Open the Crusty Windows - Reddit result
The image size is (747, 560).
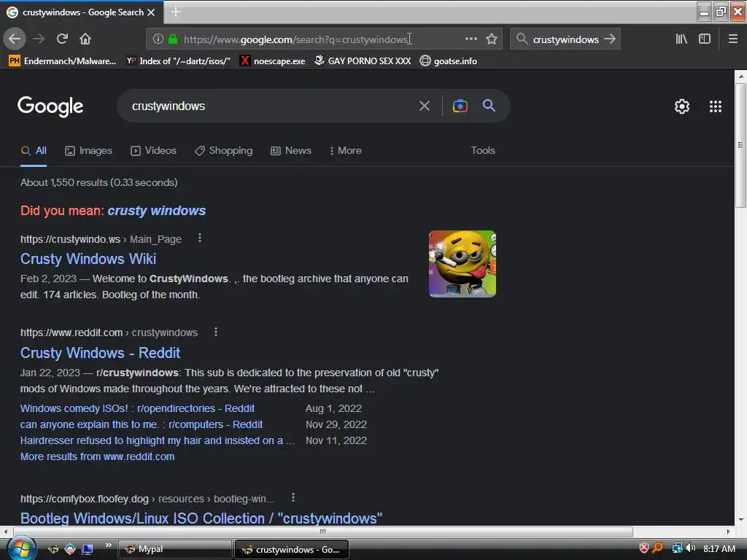(x=100, y=353)
